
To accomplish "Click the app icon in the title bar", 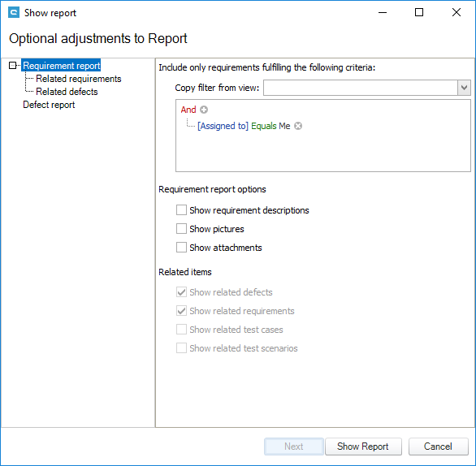I will [14, 13].
